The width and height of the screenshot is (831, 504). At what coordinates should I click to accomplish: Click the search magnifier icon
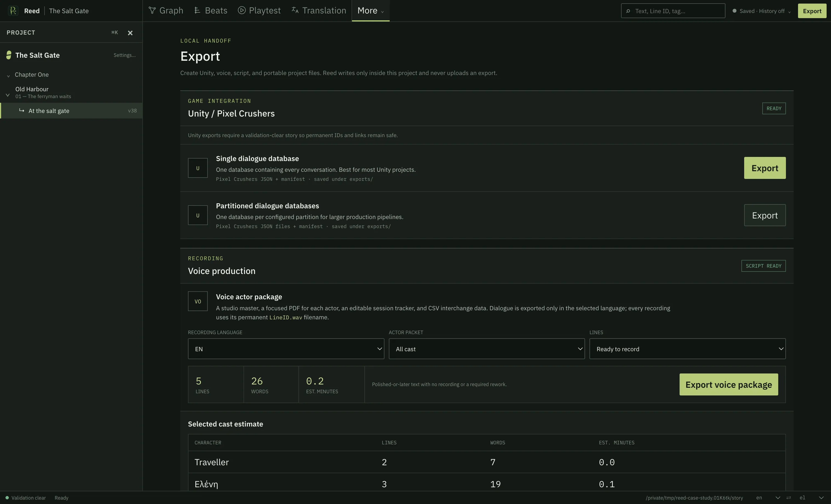tap(628, 11)
